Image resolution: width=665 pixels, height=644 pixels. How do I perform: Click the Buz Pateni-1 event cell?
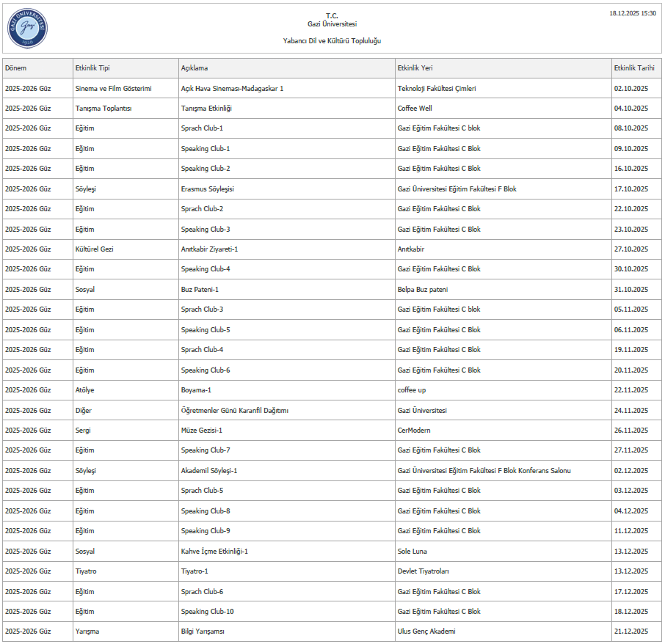[200, 290]
